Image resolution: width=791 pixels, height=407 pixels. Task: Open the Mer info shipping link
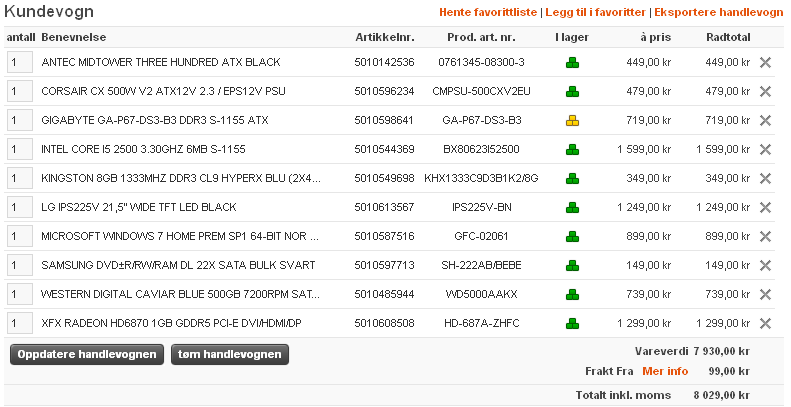[x=665, y=371]
